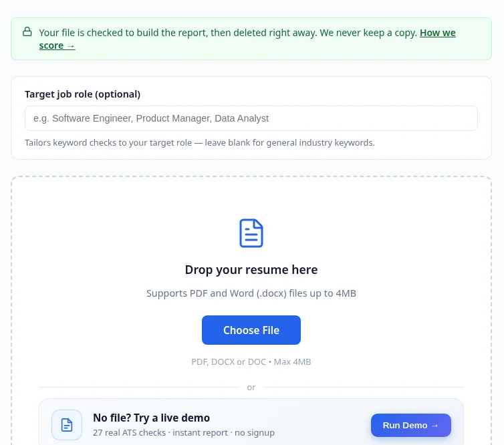This screenshot has height=445, width=504.
Task: Click the privacy notice text about file deletion
Action: click(228, 33)
